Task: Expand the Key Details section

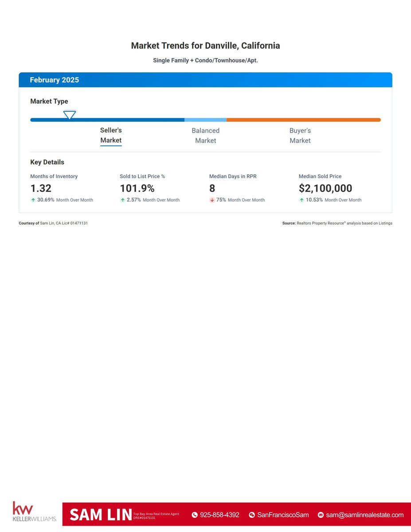Action: click(x=47, y=162)
